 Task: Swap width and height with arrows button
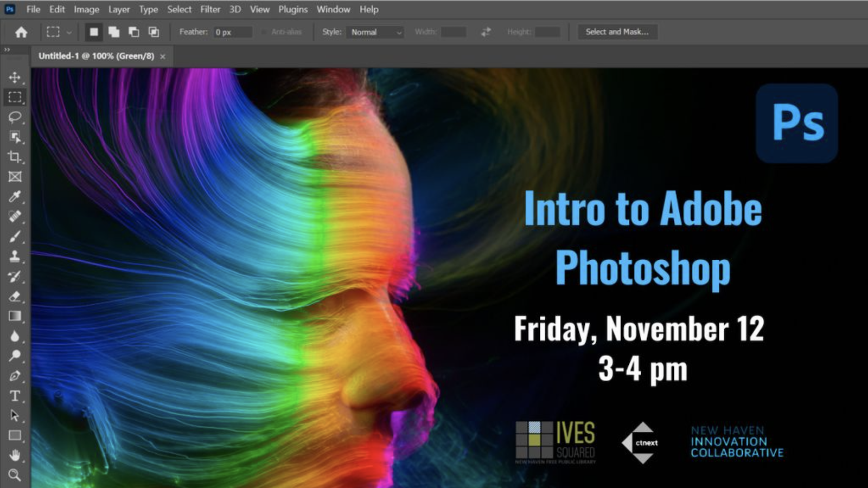click(x=486, y=32)
